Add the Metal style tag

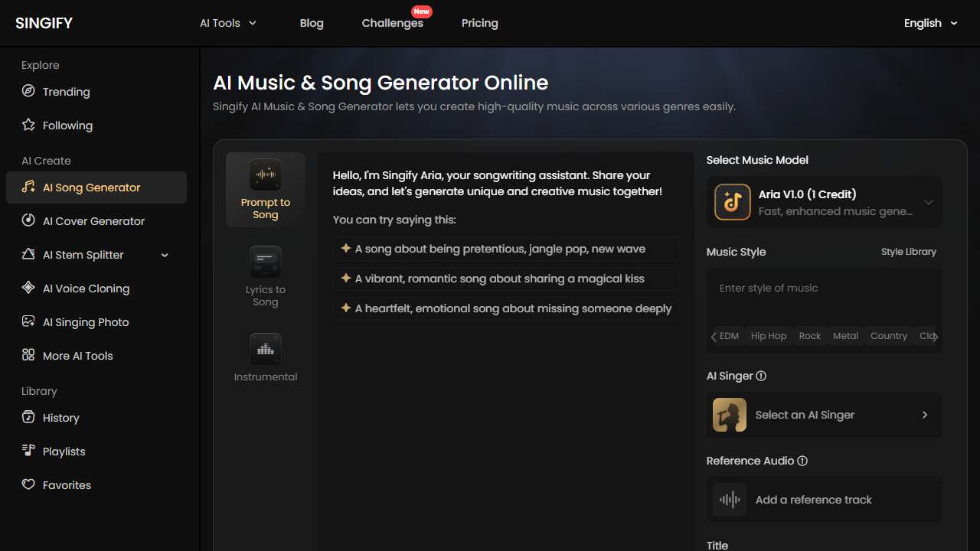tap(846, 336)
